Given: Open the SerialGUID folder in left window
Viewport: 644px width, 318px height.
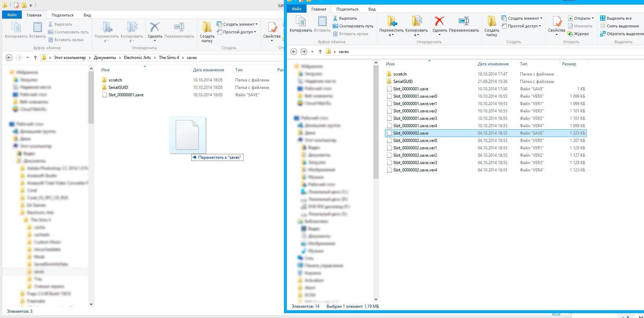Looking at the screenshot, I should click(118, 87).
